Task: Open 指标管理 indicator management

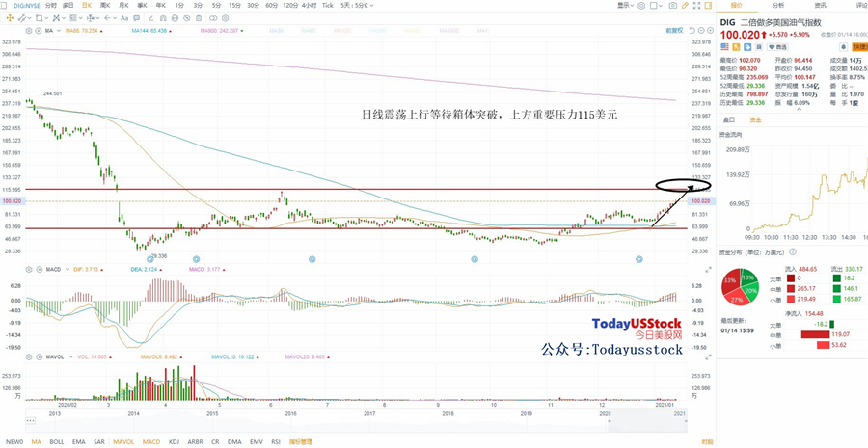Action: 301,442
